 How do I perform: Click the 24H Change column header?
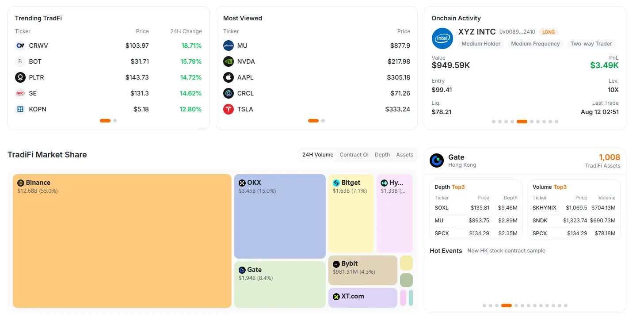tap(186, 31)
